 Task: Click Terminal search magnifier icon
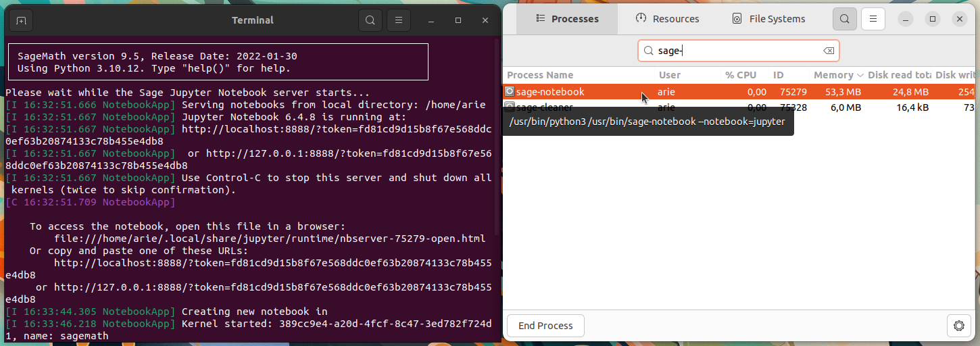(x=370, y=20)
